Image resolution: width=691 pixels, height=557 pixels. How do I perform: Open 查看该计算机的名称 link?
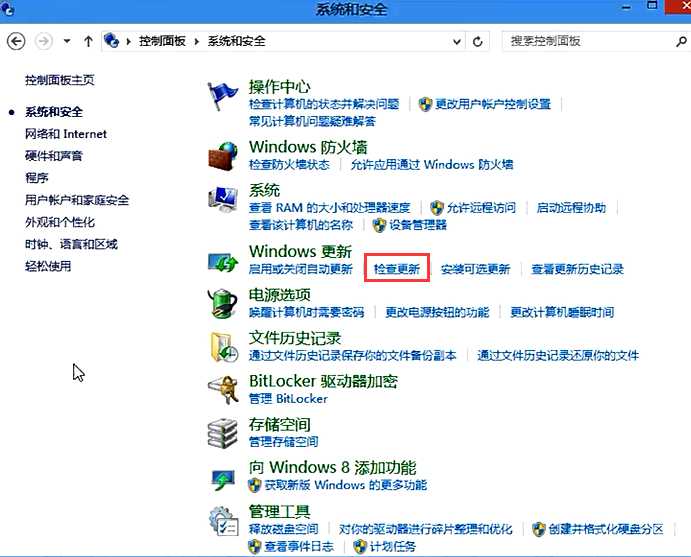[301, 225]
